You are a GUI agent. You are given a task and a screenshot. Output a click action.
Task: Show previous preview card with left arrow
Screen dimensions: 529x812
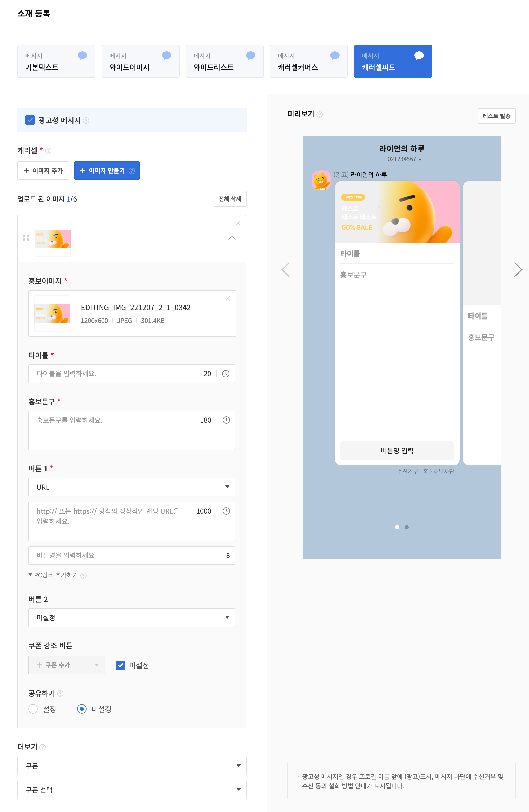tap(286, 270)
